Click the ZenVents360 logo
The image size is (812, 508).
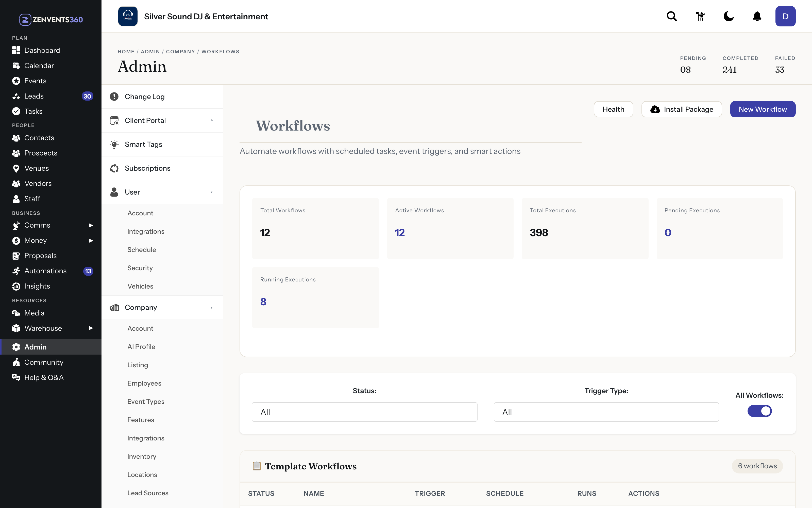pyautogui.click(x=51, y=20)
